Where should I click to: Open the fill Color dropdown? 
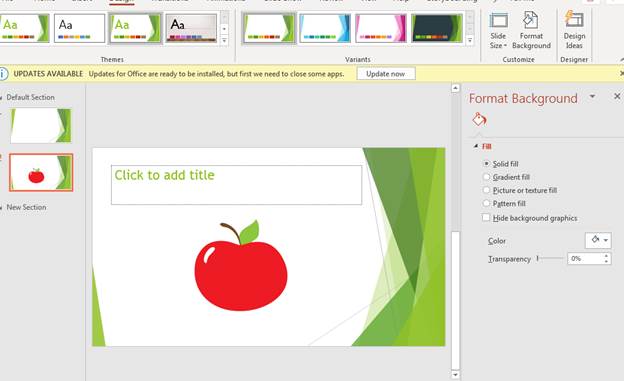coord(598,240)
